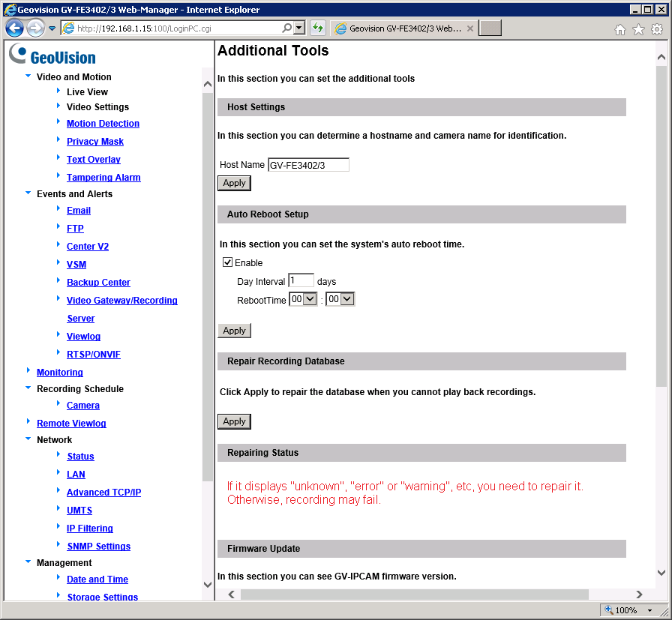Click the main panel scroll down arrow
The height and width of the screenshot is (620, 672).
click(x=661, y=573)
